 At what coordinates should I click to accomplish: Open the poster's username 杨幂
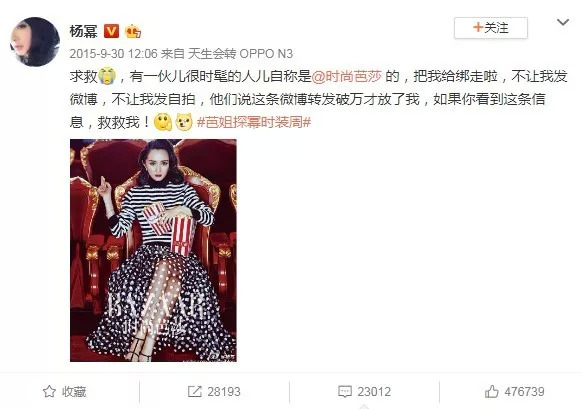[x=84, y=31]
